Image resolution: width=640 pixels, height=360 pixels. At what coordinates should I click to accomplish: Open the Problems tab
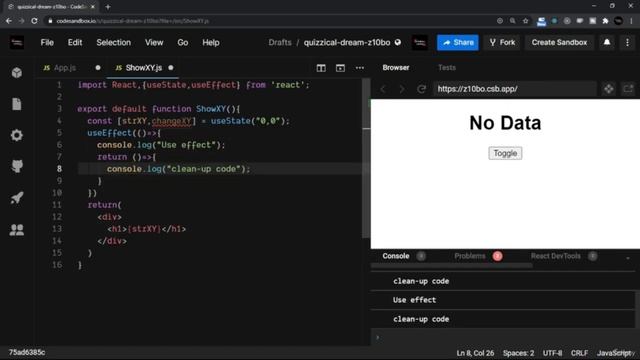click(470, 256)
